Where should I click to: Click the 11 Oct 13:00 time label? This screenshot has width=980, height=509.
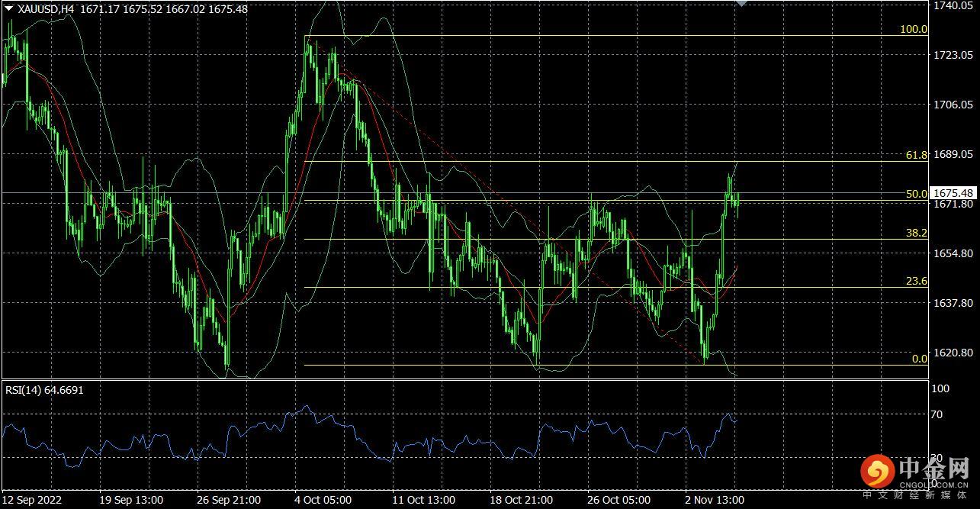point(423,501)
